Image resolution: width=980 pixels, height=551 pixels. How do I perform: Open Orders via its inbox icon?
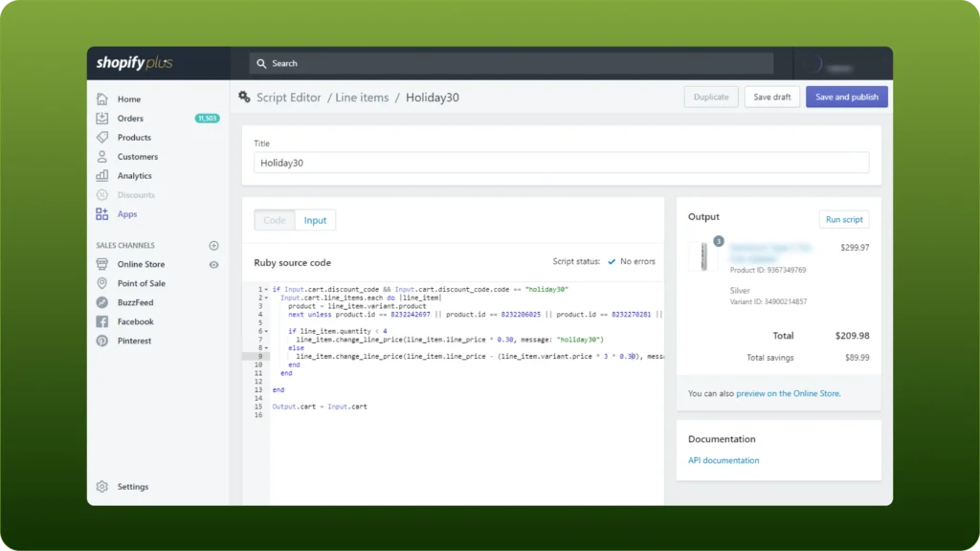click(102, 119)
